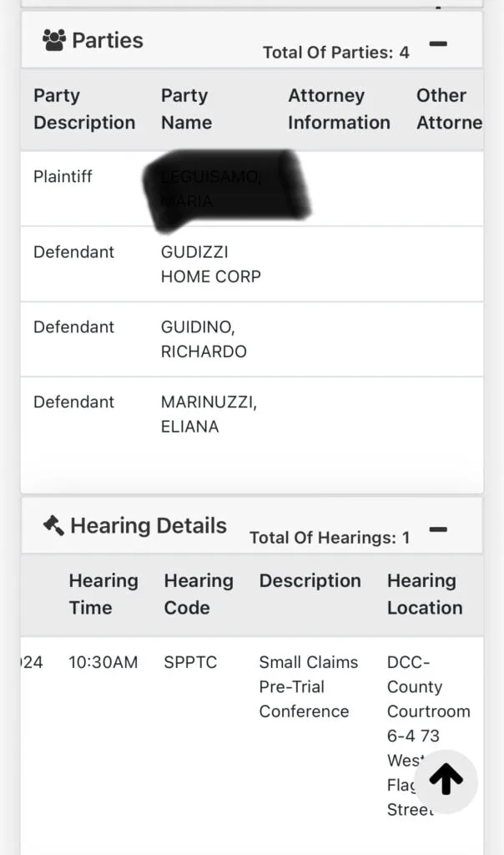Click the 10:30AM hearing time cell
The height and width of the screenshot is (855, 504).
tap(103, 662)
